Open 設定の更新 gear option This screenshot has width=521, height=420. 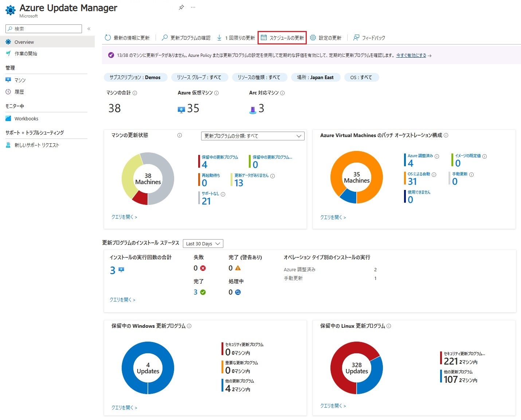(x=326, y=38)
